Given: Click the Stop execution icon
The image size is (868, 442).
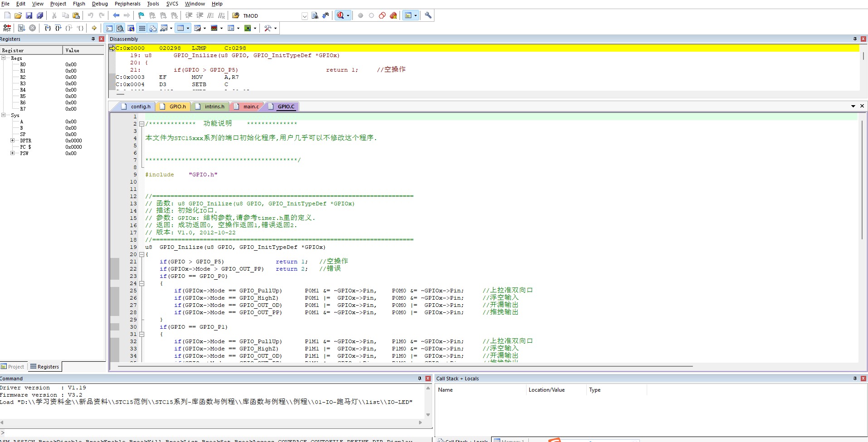Looking at the screenshot, I should [33, 28].
